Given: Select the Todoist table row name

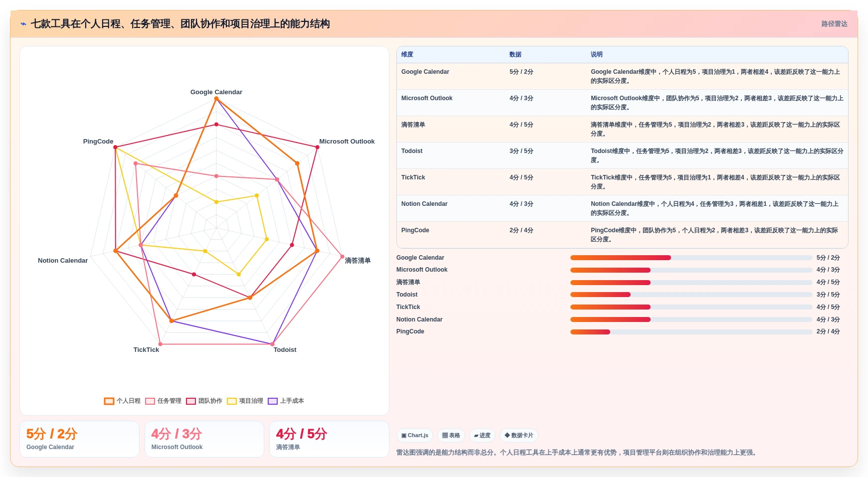Looking at the screenshot, I should click(x=412, y=151).
